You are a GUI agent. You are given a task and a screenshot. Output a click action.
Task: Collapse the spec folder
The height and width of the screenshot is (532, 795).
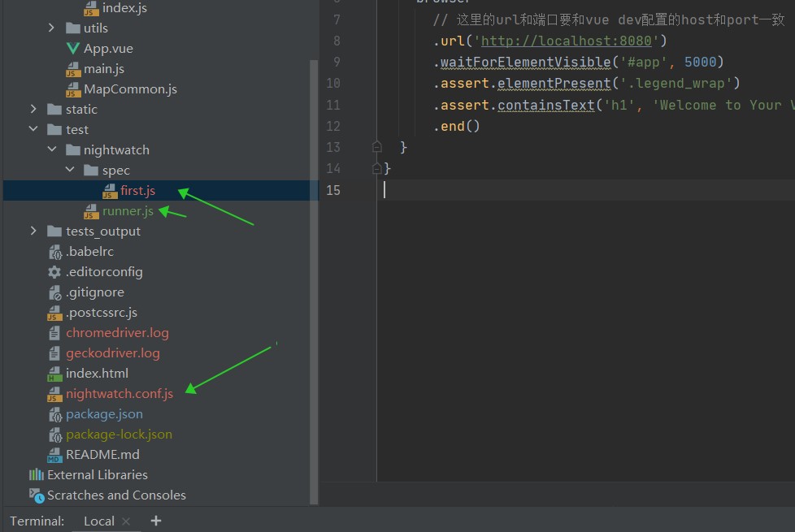point(70,170)
